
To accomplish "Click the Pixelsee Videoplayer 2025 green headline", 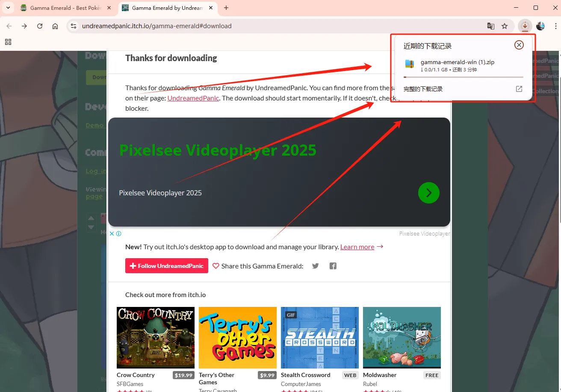I will (x=218, y=150).
